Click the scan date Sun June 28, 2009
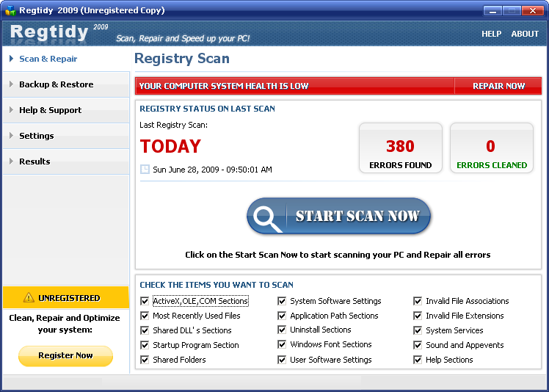The width and height of the screenshot is (549, 392). pos(212,170)
